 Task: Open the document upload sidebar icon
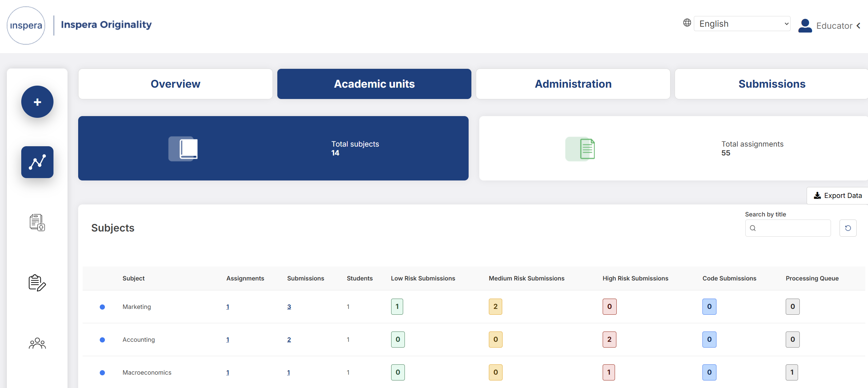tap(37, 223)
